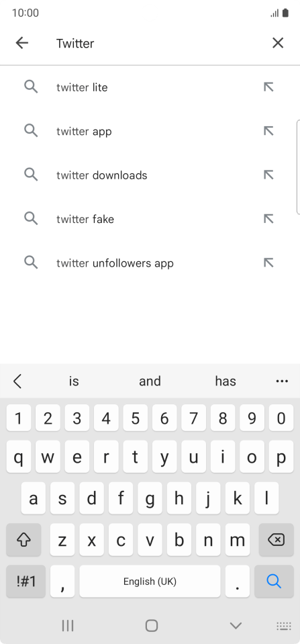Expand more keyboard suggestions with three dots
Image resolution: width=300 pixels, height=644 pixels.
click(282, 381)
